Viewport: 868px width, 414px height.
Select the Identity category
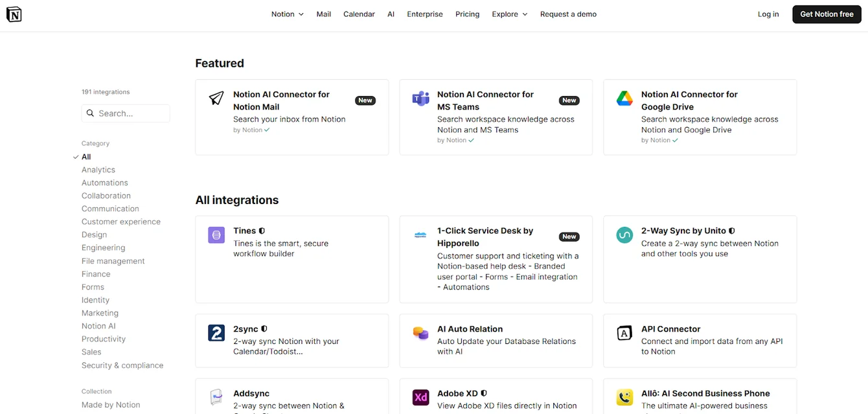click(95, 300)
